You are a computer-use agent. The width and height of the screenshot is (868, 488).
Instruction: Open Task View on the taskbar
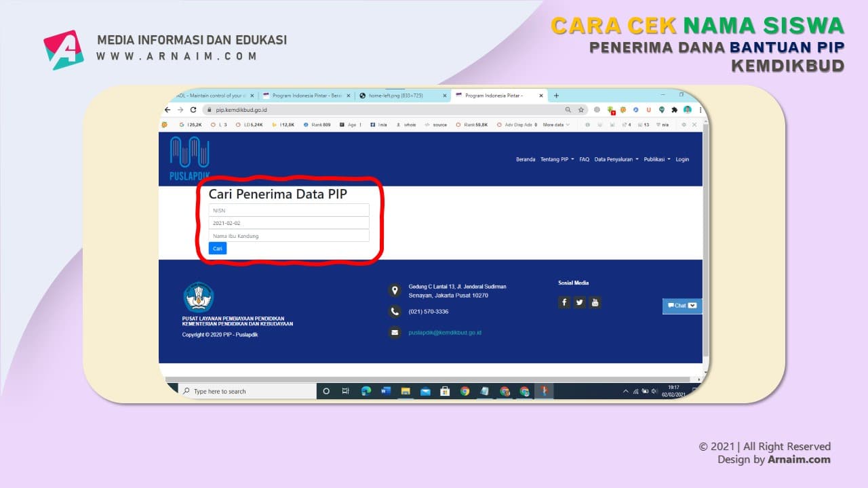(x=346, y=391)
